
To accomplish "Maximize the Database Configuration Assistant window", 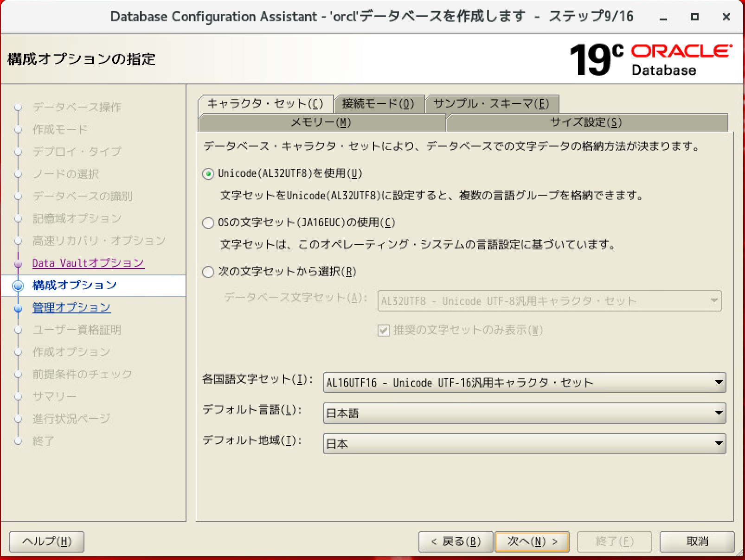I will pos(694,17).
